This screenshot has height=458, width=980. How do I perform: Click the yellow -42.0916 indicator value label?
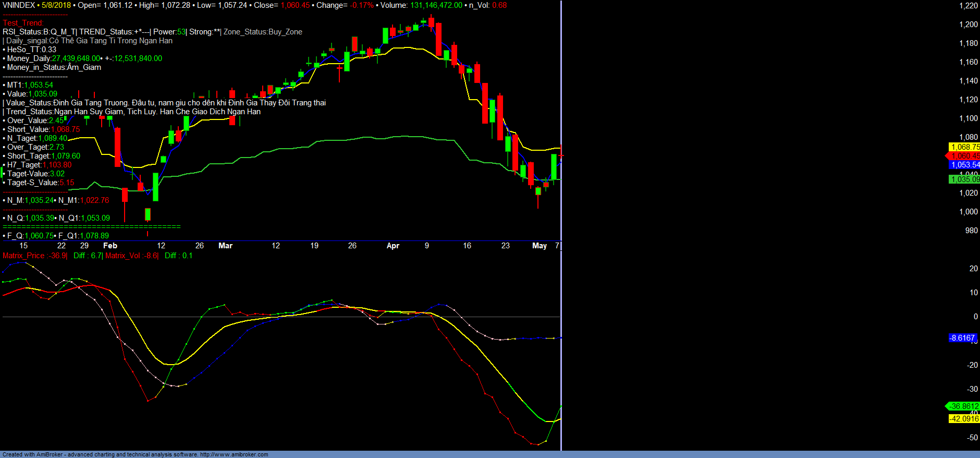pos(963,419)
